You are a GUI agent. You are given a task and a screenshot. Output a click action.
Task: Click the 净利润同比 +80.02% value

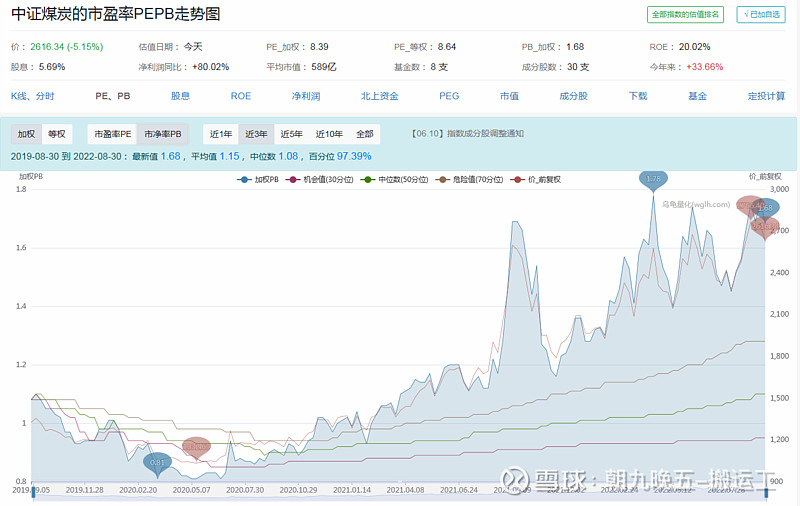(x=211, y=67)
